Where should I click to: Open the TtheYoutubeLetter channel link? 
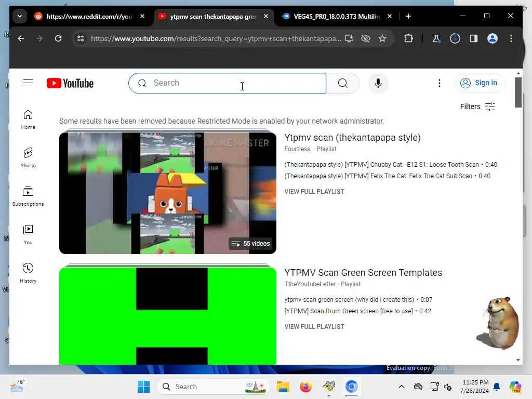point(310,284)
